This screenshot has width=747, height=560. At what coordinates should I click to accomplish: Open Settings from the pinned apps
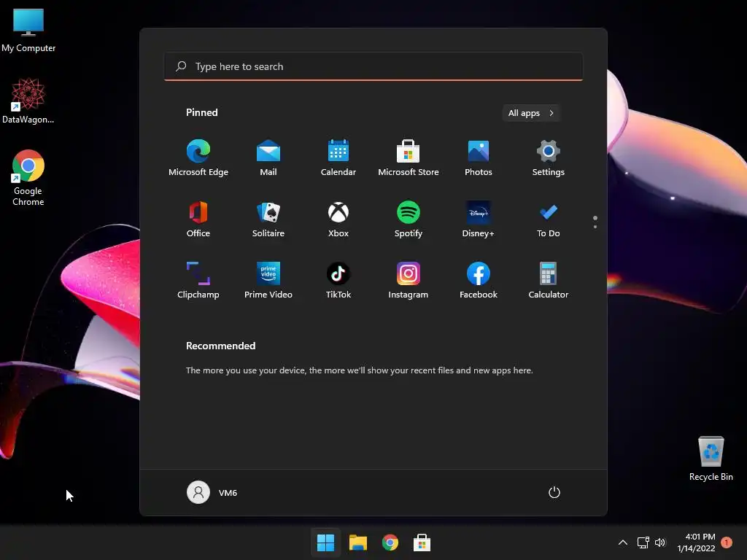pyautogui.click(x=549, y=158)
